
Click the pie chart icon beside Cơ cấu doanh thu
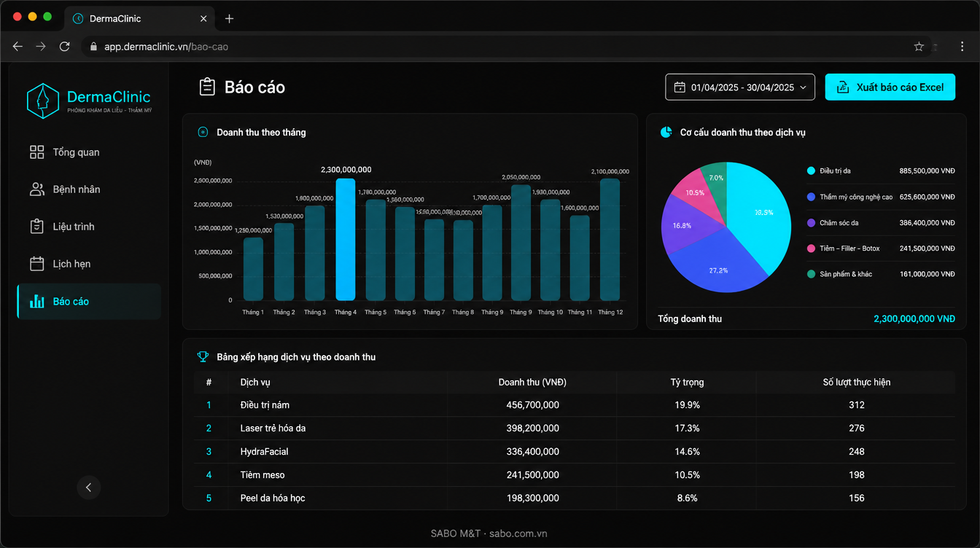666,133
